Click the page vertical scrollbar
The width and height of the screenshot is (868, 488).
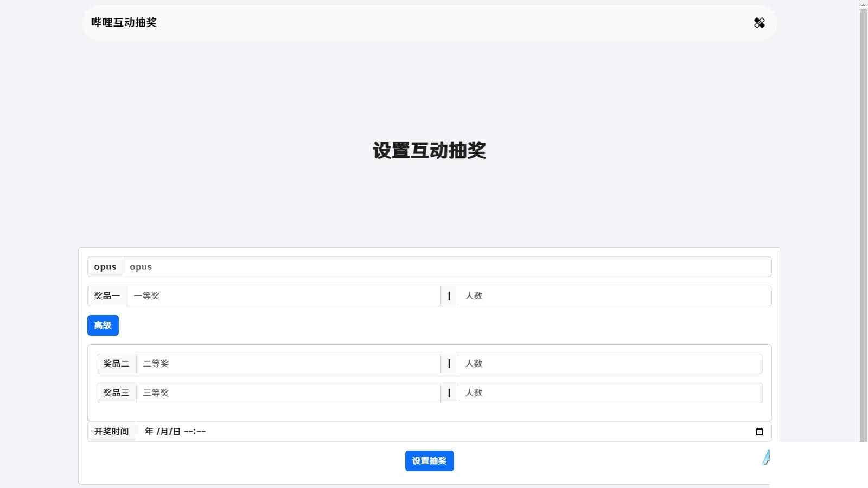coord(863,225)
